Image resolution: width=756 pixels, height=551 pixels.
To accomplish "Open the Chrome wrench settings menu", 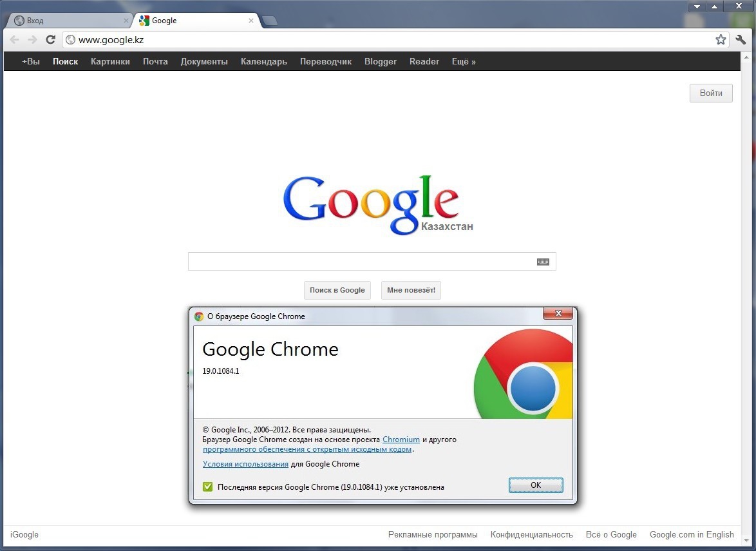I will (x=741, y=40).
